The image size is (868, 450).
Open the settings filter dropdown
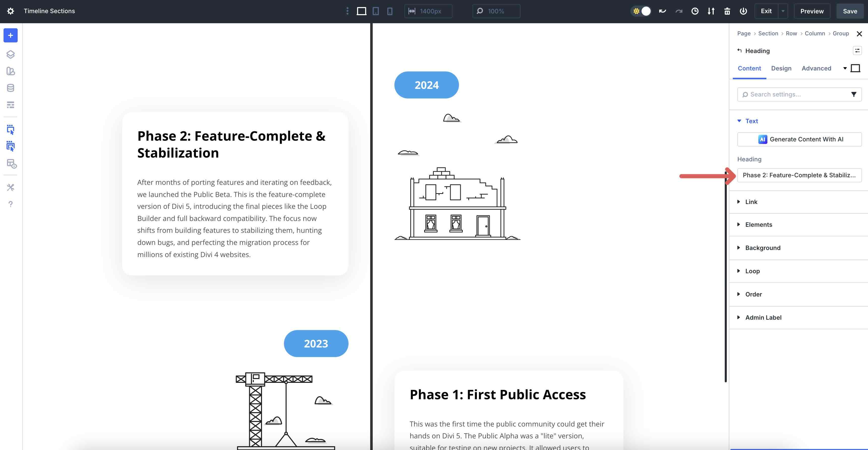click(x=854, y=94)
